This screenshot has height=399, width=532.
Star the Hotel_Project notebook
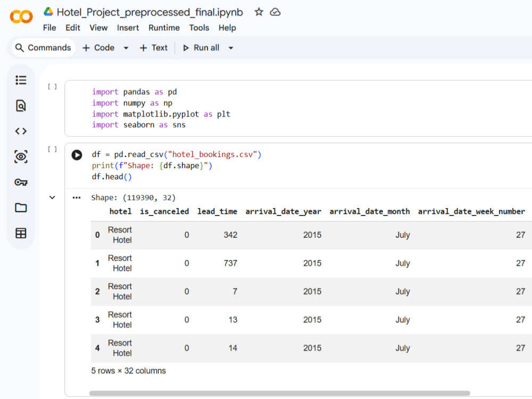(x=259, y=12)
